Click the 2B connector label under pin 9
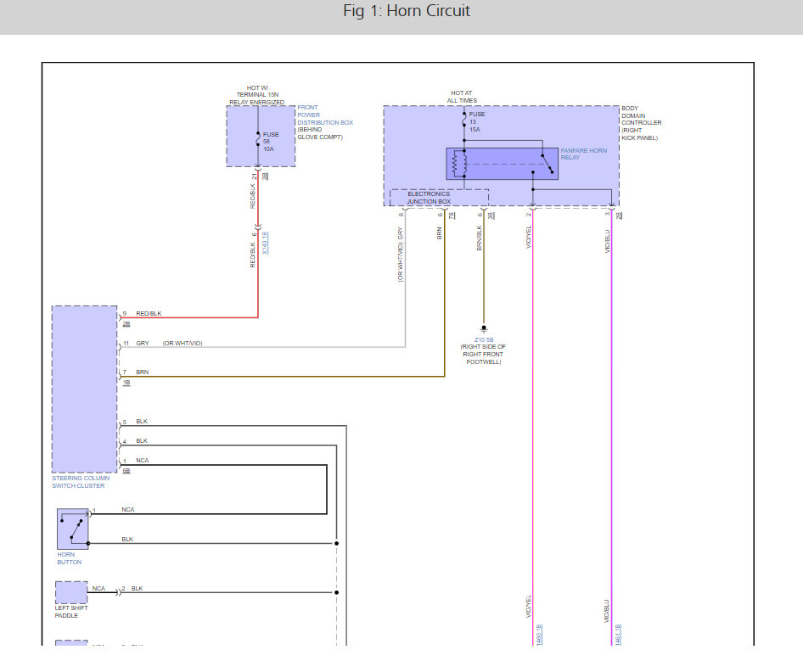This screenshot has height=672, width=803. point(126,324)
